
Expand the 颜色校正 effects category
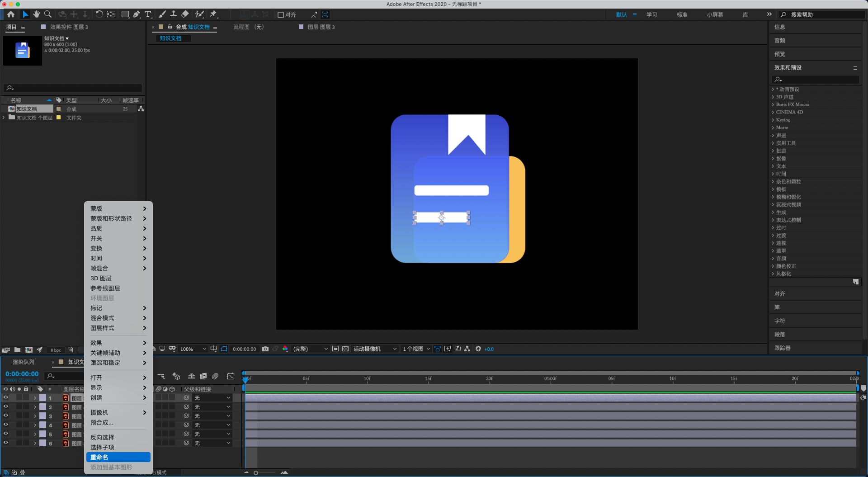tap(773, 266)
